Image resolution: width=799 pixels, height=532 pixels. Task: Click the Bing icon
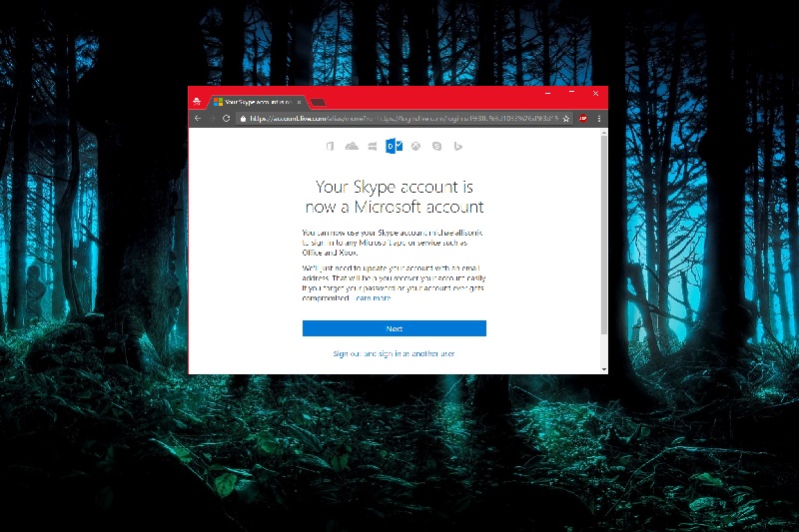(x=458, y=146)
